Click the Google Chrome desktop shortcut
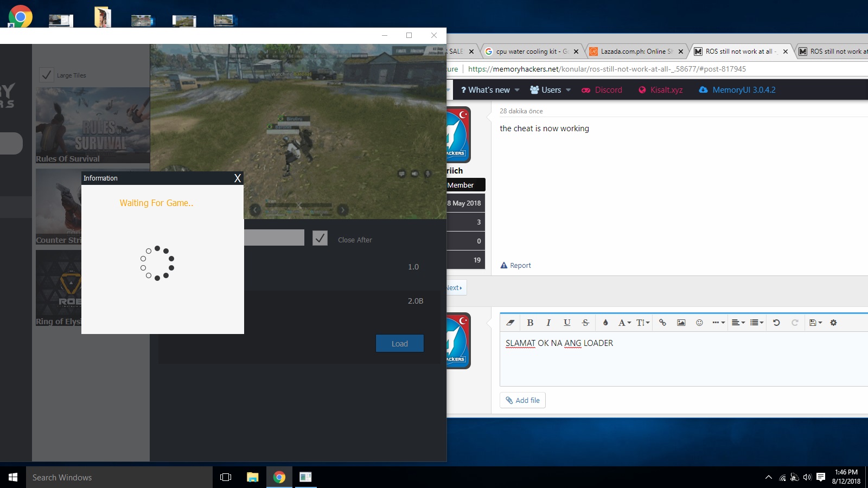 (20, 16)
